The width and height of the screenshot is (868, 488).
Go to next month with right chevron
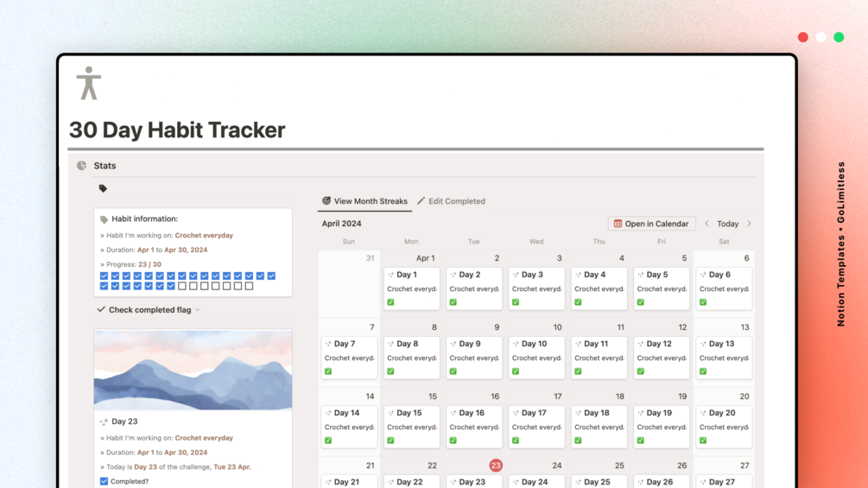(x=749, y=224)
